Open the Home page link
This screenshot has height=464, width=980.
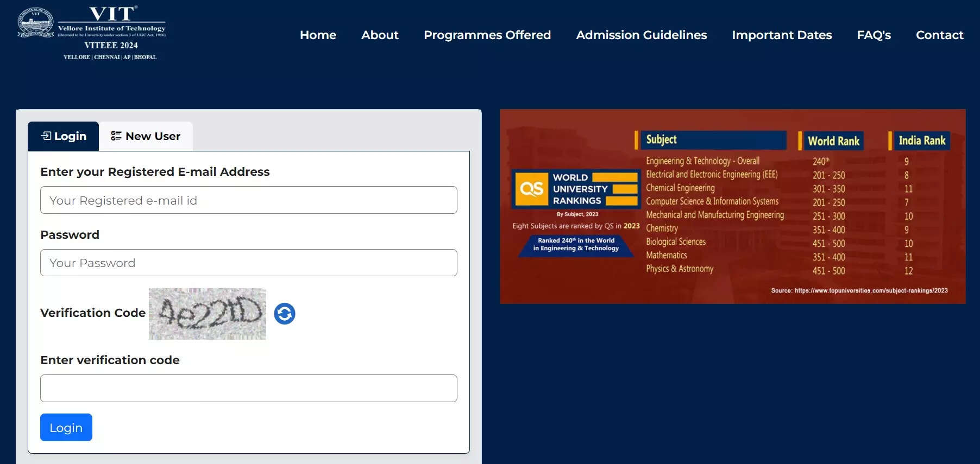(x=318, y=35)
